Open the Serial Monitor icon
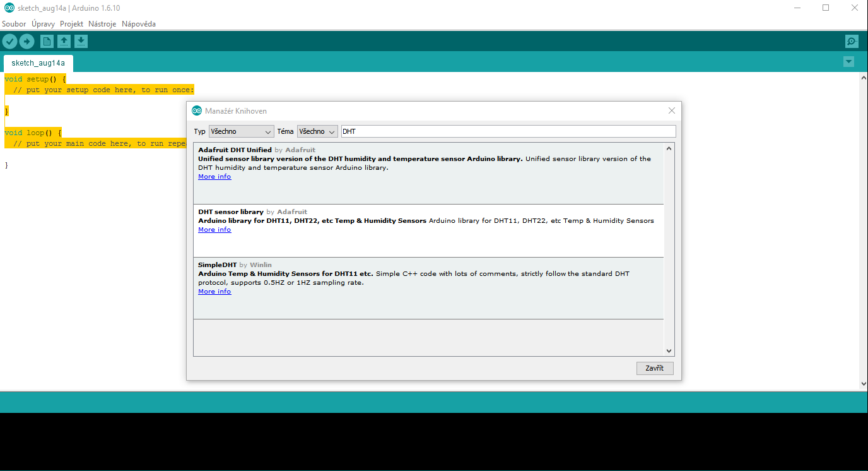Screen dimensions: 868x471 (x=851, y=41)
